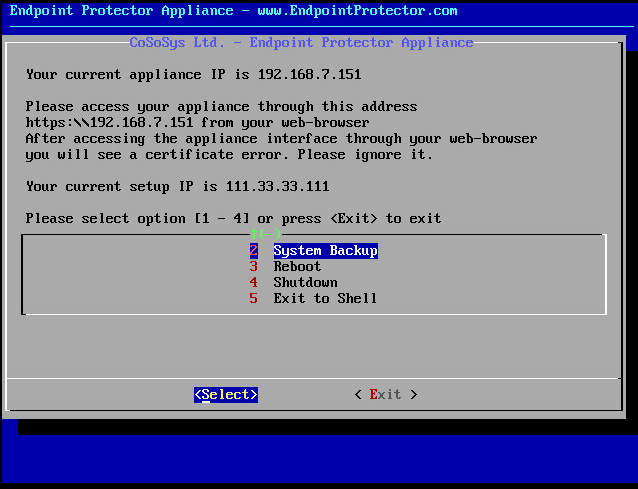
Task: Choose the Reboot option
Action: pyautogui.click(x=297, y=266)
